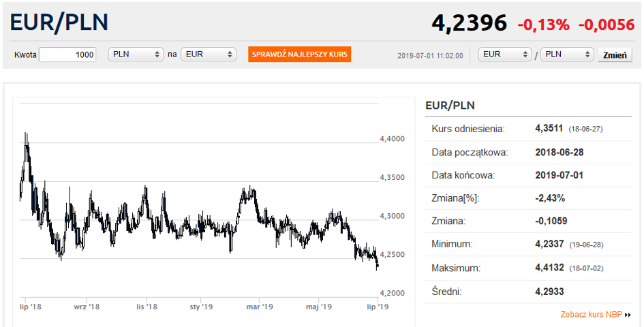
Task: Click the Data początkowa value 2018-06-28
Action: click(x=559, y=153)
